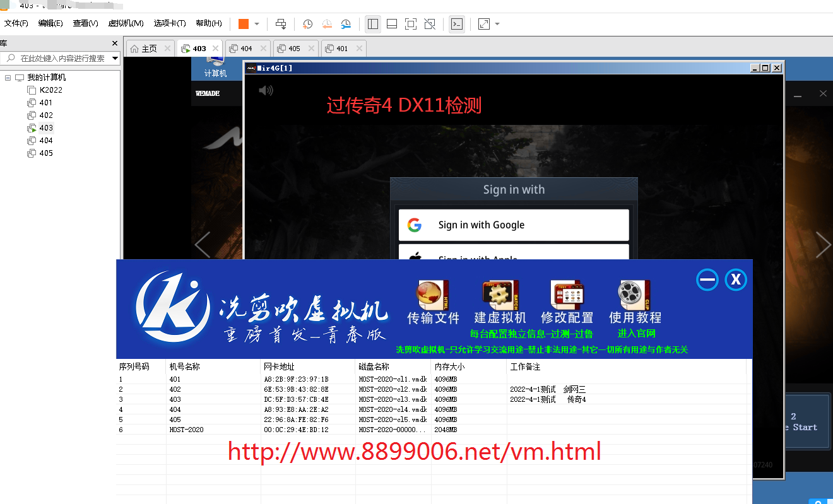Select K2022 in the library tree
The height and width of the screenshot is (504, 833).
point(45,90)
